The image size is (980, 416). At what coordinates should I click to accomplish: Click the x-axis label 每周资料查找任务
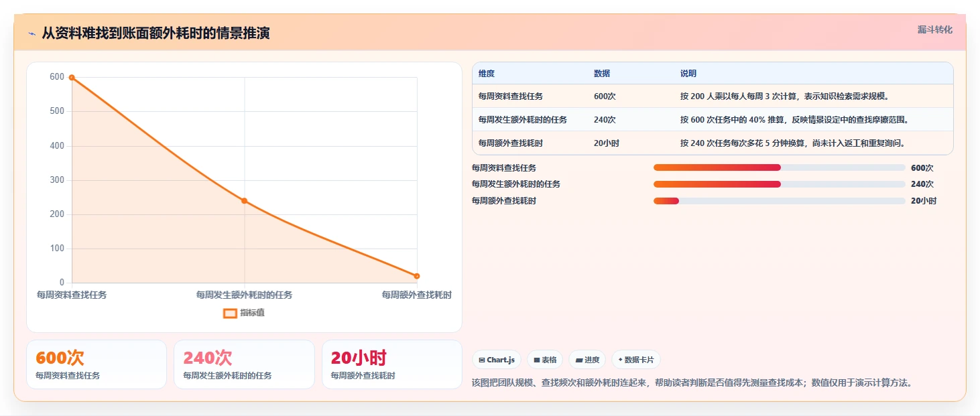click(72, 295)
